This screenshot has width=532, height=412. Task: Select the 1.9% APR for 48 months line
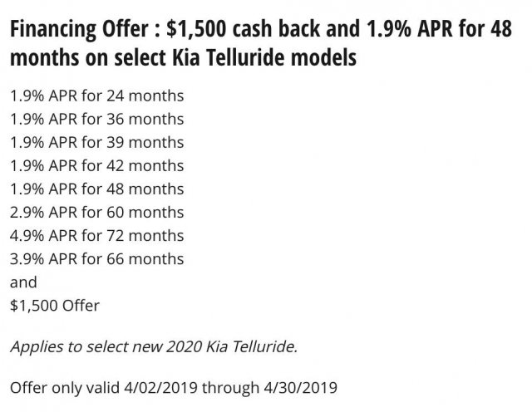[x=97, y=189]
